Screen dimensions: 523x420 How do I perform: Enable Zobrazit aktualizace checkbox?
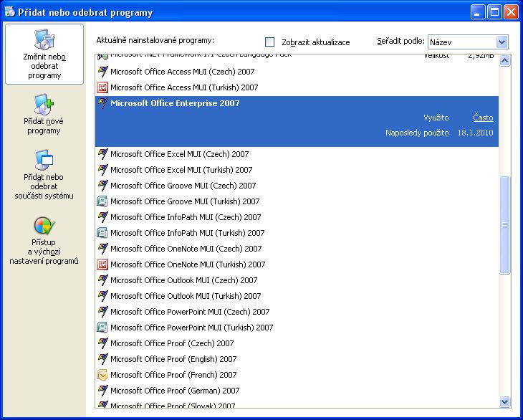(x=269, y=42)
